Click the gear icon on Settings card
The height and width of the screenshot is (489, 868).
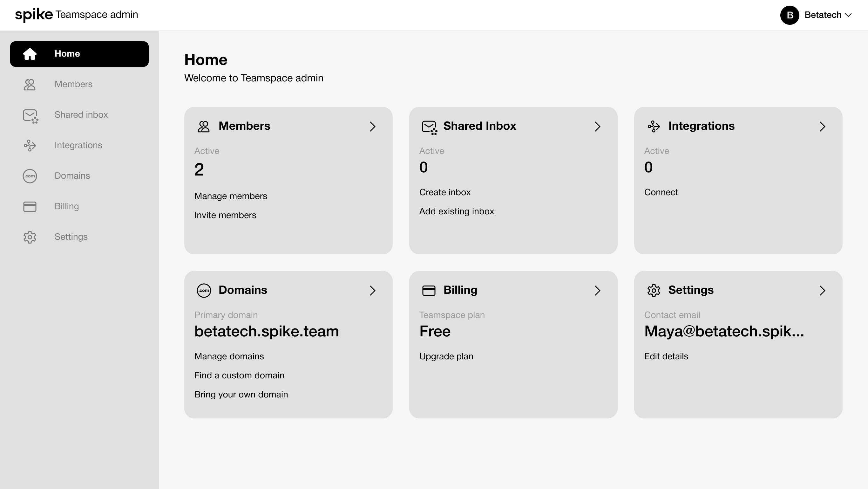tap(653, 290)
